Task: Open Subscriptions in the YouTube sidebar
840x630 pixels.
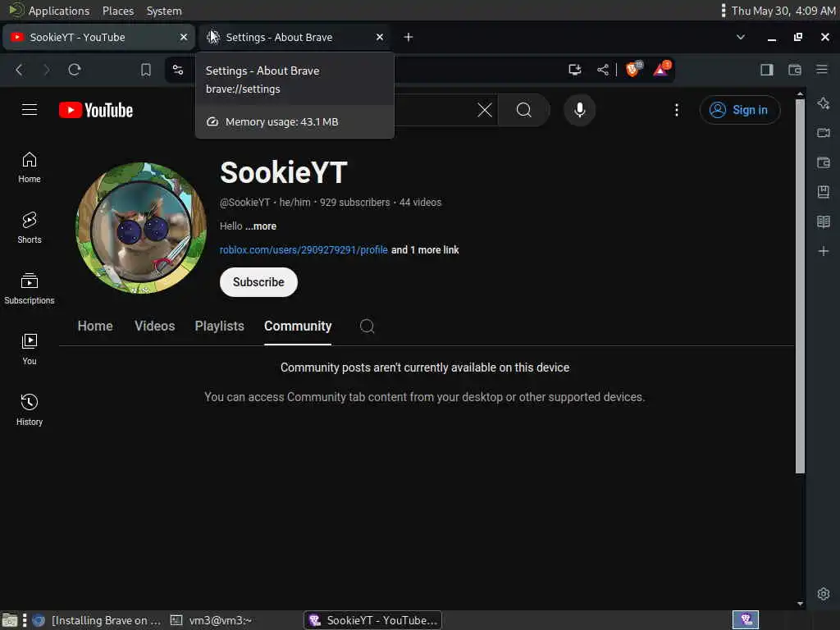Action: point(30,288)
